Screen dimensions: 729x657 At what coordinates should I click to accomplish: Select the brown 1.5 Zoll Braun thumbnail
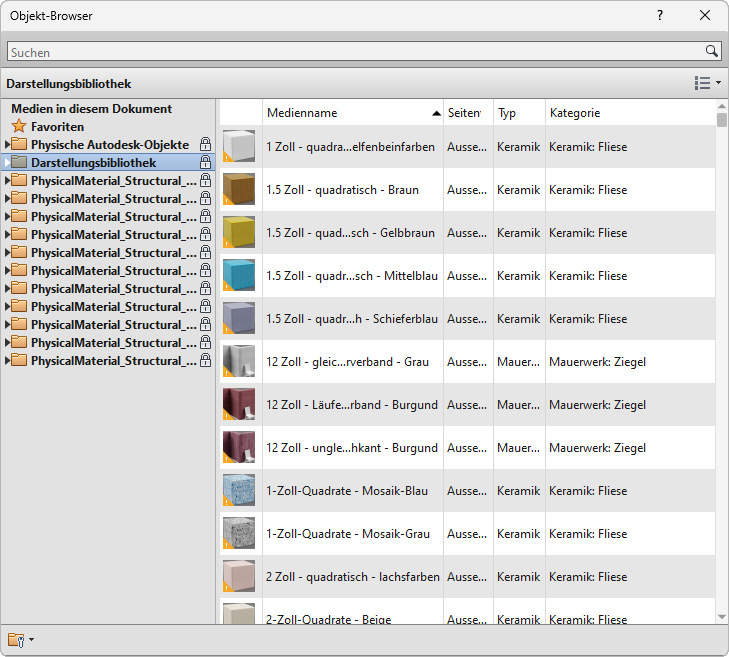pyautogui.click(x=239, y=189)
